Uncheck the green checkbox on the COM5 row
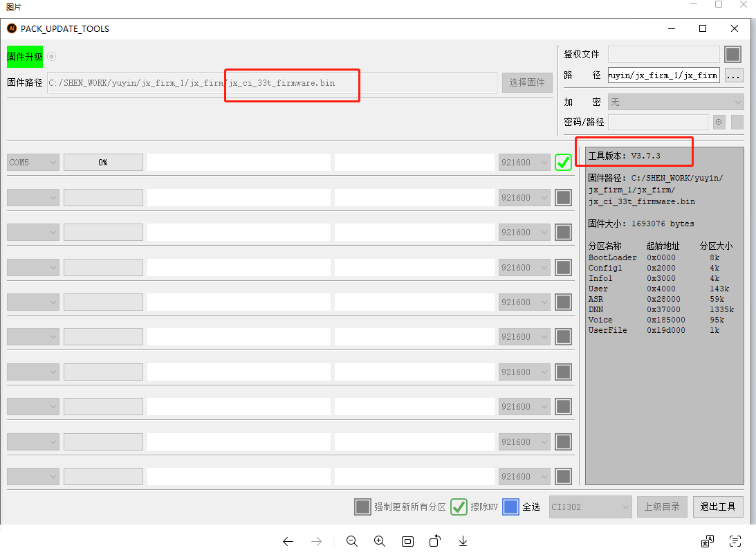This screenshot has width=756, height=555. pos(563,162)
